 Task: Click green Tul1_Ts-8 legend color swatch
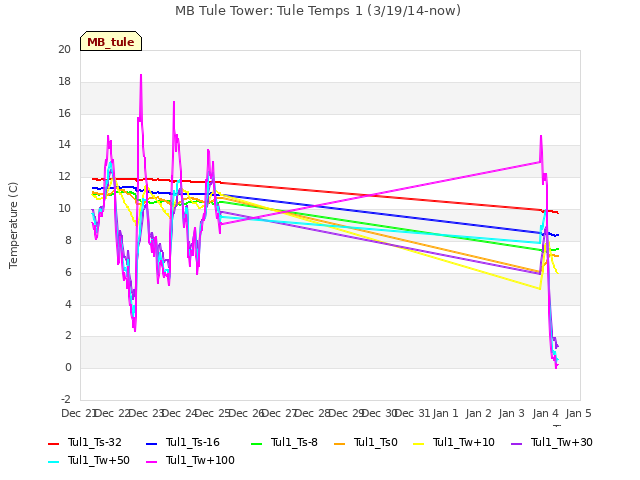point(256,443)
